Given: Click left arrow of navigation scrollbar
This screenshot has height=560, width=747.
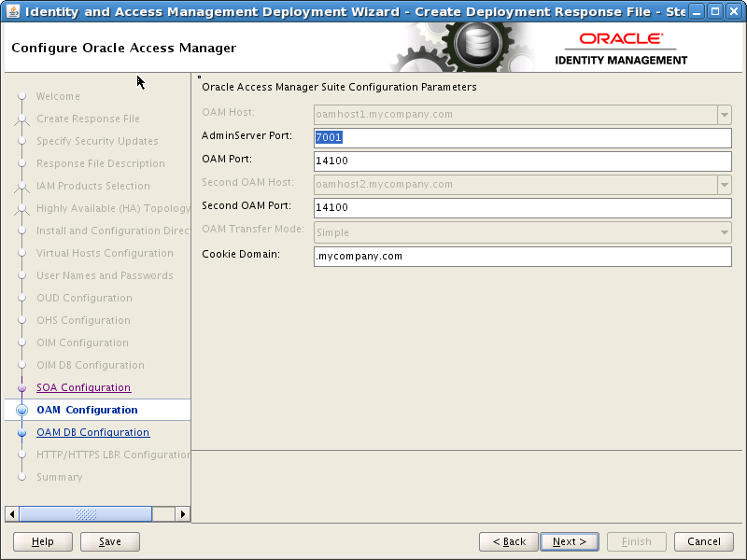Looking at the screenshot, I should pos(12,514).
